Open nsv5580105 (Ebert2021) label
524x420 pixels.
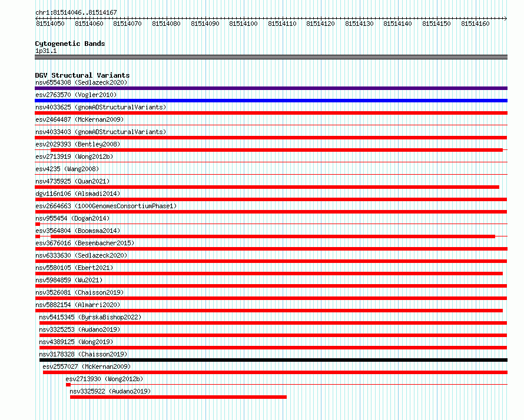click(74, 268)
